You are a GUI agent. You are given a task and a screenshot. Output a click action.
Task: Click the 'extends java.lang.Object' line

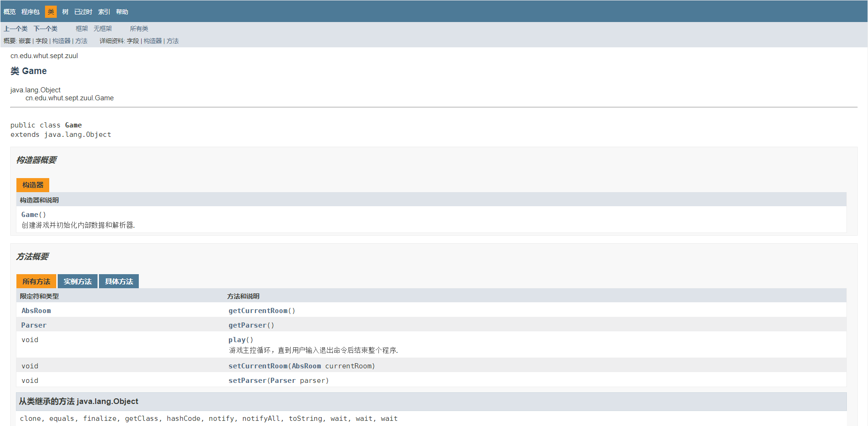coord(60,135)
